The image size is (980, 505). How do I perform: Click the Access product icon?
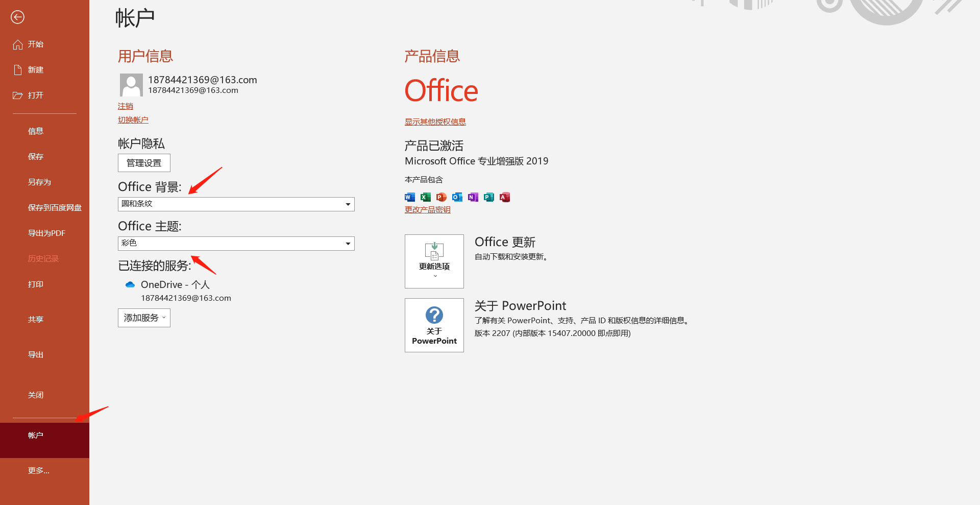[505, 198]
